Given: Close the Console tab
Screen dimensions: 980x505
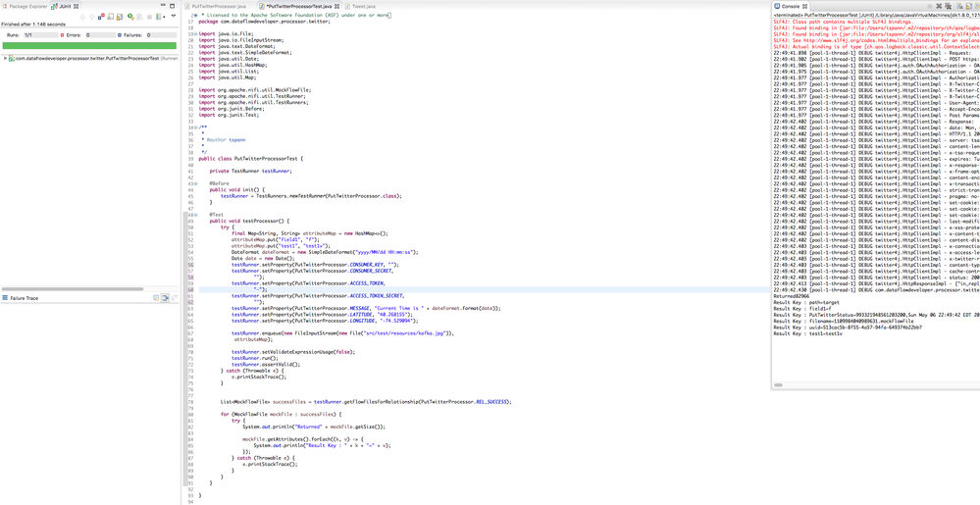Looking at the screenshot, I should (805, 6).
